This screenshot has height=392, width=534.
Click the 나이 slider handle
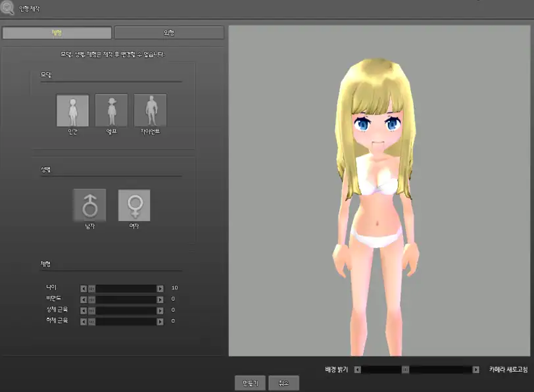point(92,287)
